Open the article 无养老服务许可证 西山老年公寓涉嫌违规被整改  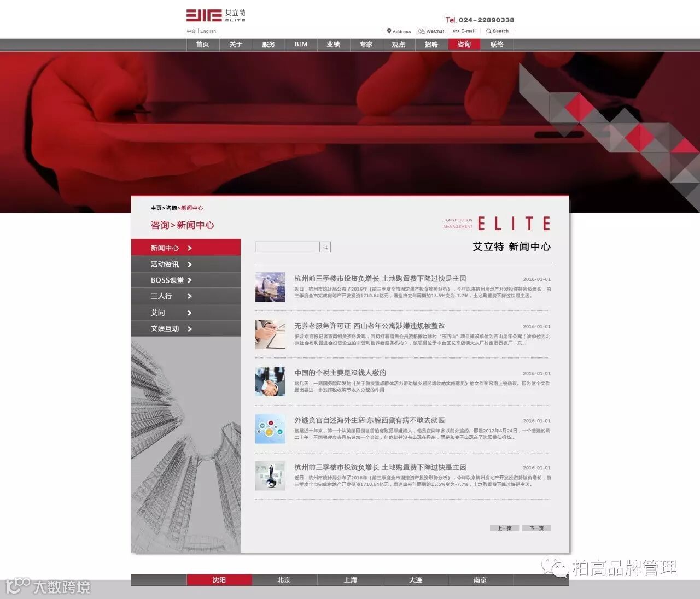click(x=370, y=326)
